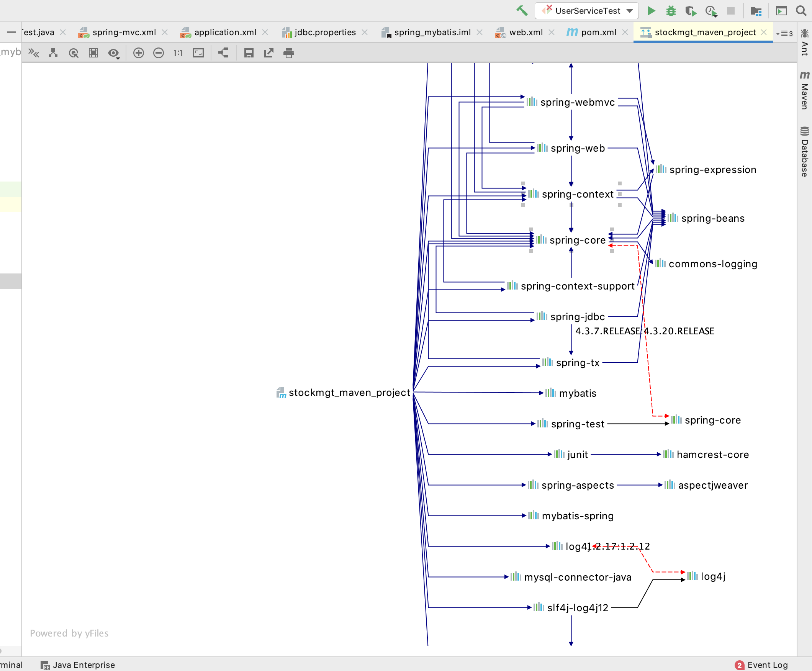Viewport: 812px width, 671px height.
Task: Select the mybatis node
Action: tap(571, 393)
